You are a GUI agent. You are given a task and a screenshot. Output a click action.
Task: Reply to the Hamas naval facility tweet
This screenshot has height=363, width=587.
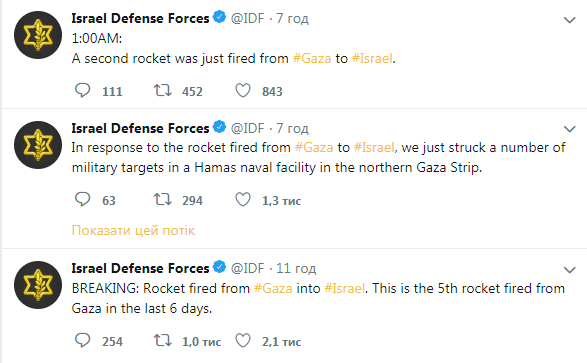coord(82,200)
